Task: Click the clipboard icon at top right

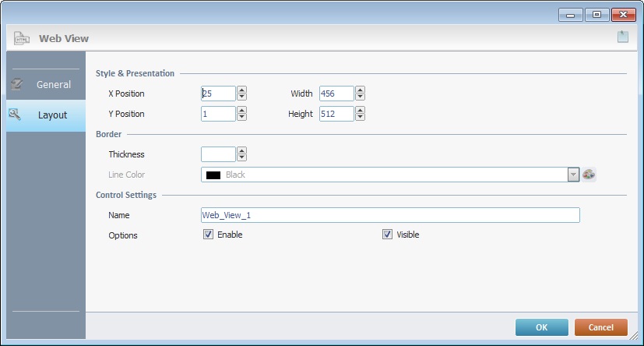Action: pyautogui.click(x=622, y=37)
